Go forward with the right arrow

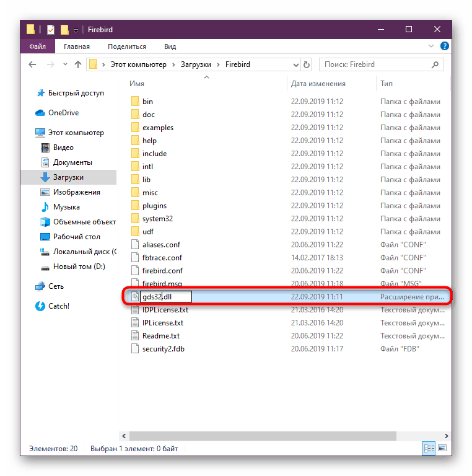point(51,64)
